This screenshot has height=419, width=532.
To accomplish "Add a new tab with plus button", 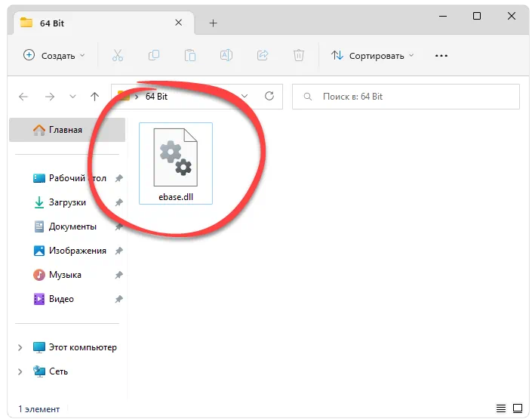I will (x=213, y=23).
